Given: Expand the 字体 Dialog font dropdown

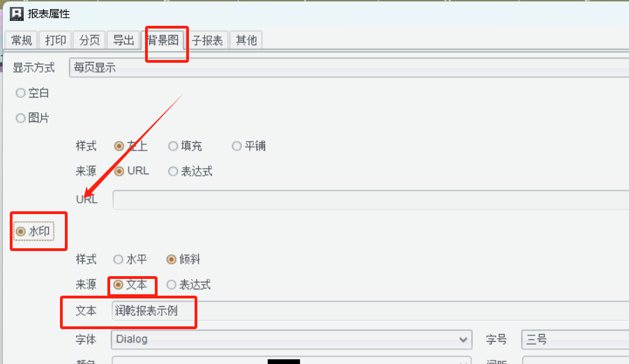Looking at the screenshot, I should click(x=291, y=340).
